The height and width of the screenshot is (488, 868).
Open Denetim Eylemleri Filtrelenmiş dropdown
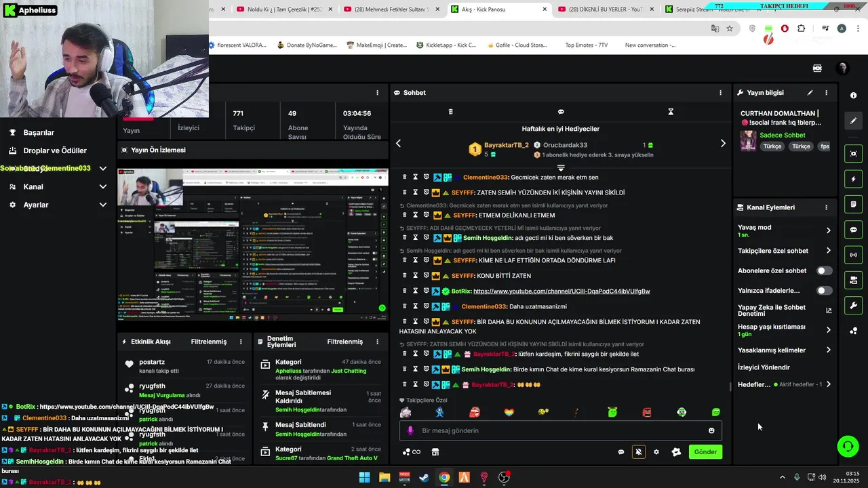coord(345,342)
